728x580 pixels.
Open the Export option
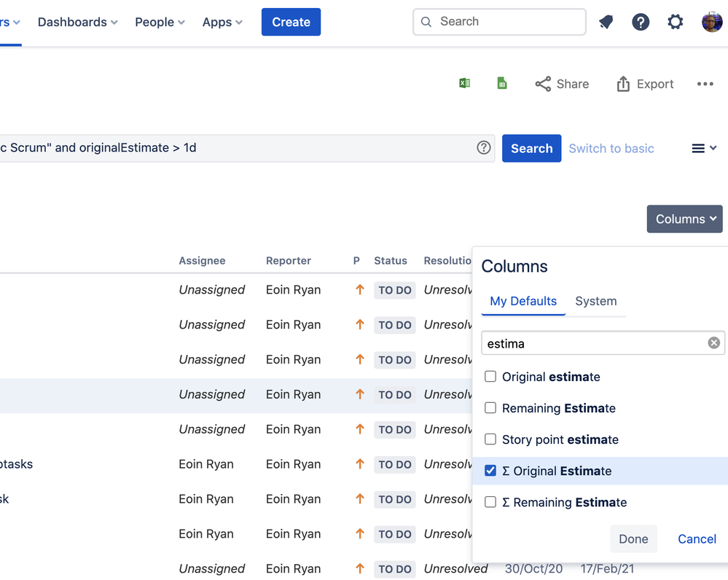tap(645, 84)
